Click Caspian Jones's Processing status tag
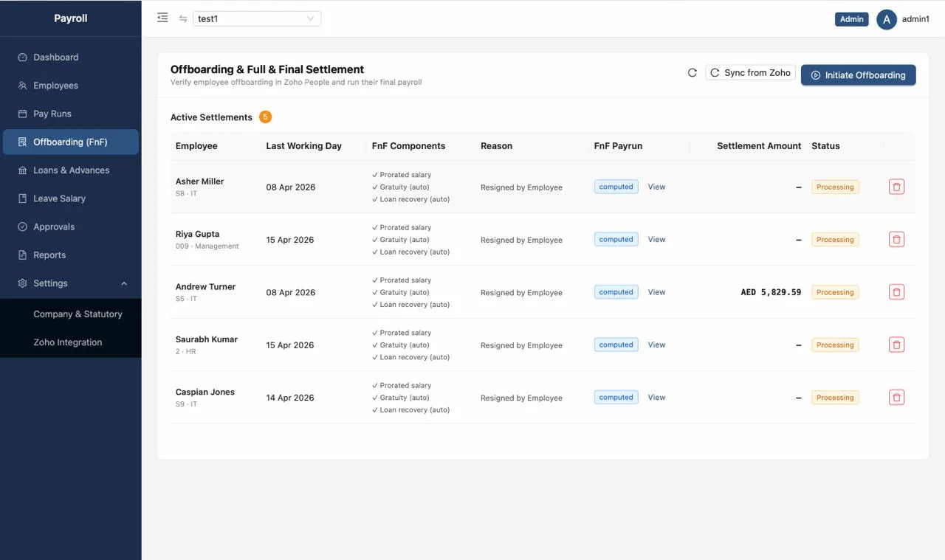The height and width of the screenshot is (560, 945). click(x=835, y=397)
